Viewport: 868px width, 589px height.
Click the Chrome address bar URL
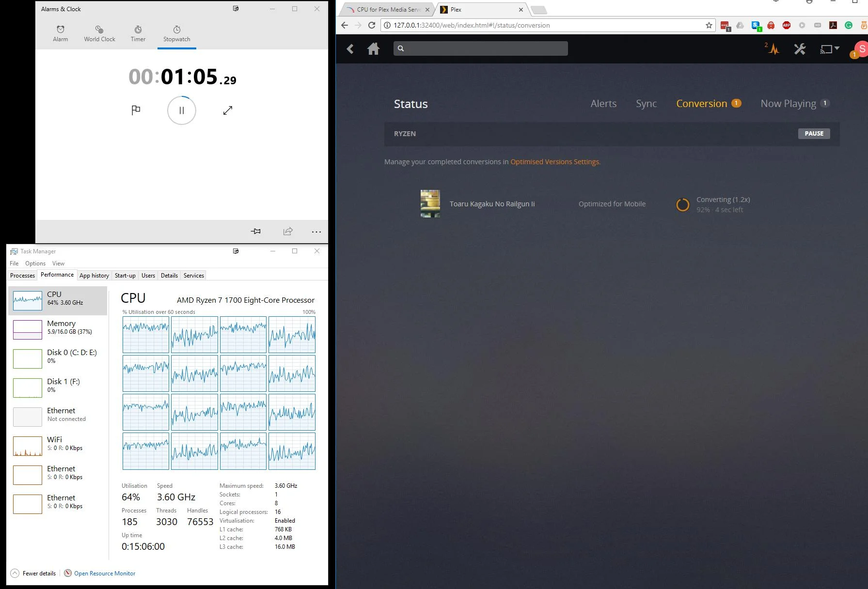(472, 25)
